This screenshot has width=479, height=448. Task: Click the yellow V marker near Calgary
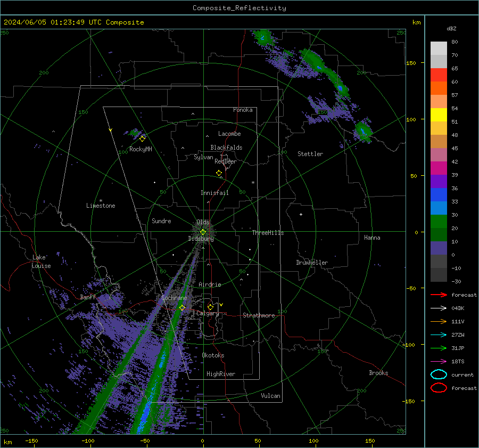click(x=221, y=305)
